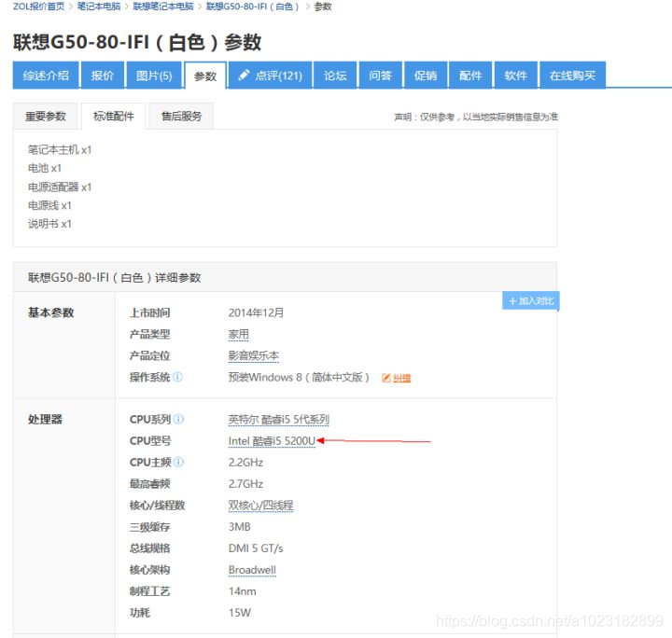Click 电源适配器 x1 list item
This screenshot has height=638, width=672.
(x=60, y=187)
